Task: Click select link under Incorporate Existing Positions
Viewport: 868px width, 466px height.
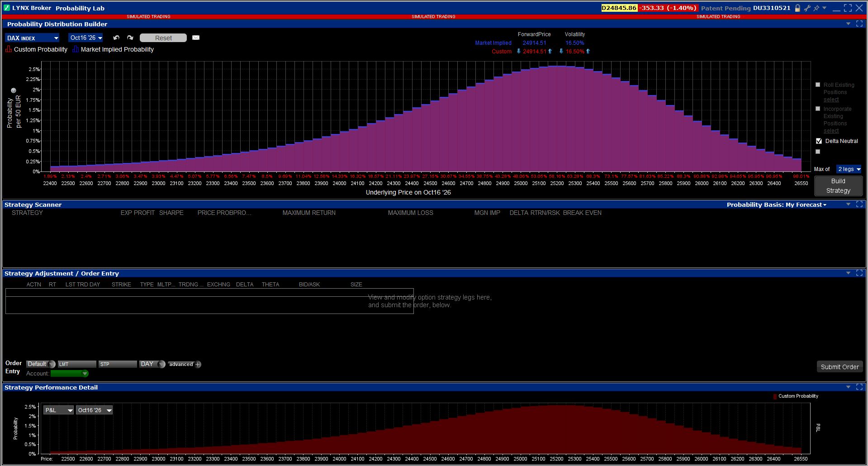Action: click(831, 131)
